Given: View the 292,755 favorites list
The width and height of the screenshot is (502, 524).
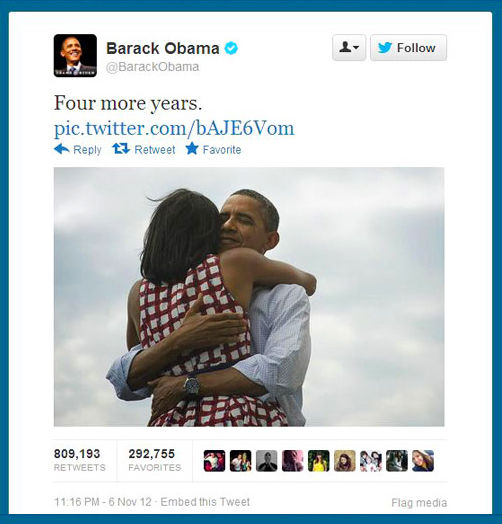Looking at the screenshot, I should 155,460.
